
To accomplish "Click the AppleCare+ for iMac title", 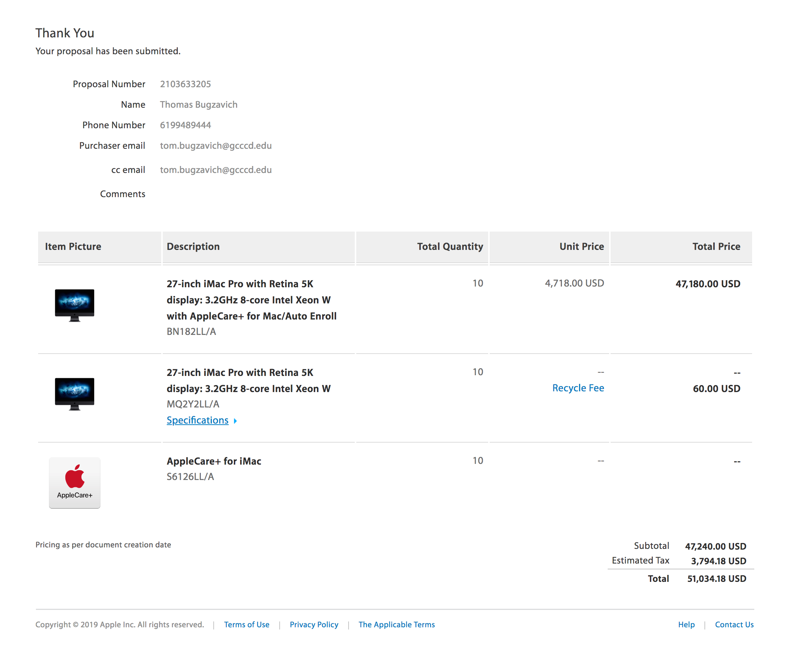I will [x=214, y=461].
